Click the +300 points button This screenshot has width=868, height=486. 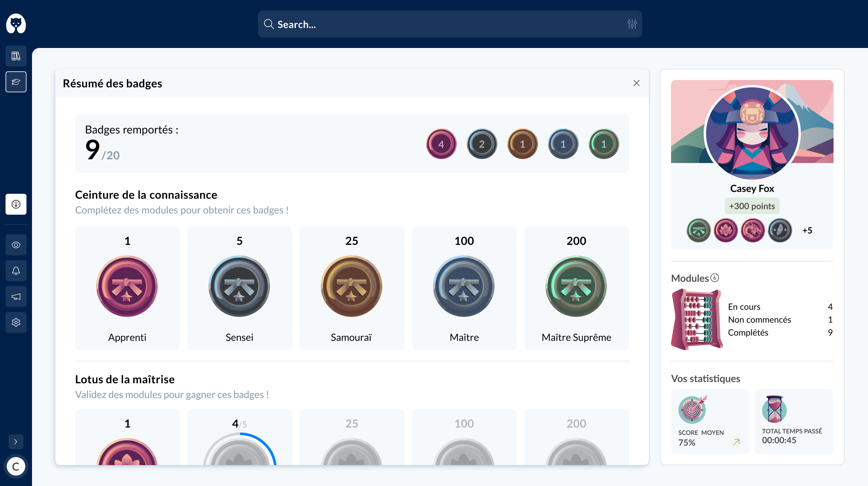[x=752, y=206]
